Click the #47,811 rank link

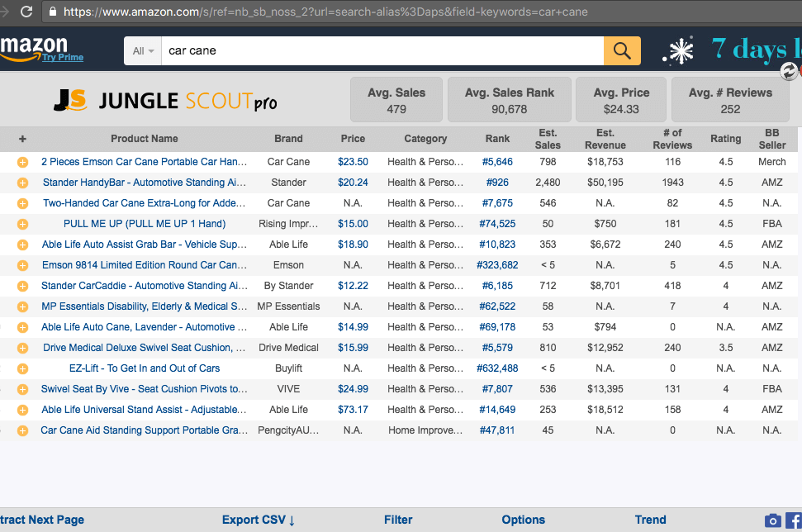(497, 430)
